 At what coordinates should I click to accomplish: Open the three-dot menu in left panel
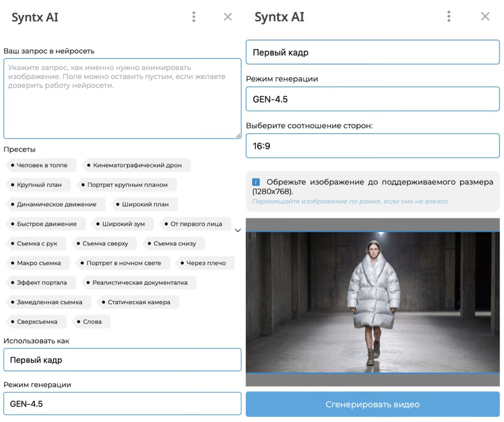point(194,17)
